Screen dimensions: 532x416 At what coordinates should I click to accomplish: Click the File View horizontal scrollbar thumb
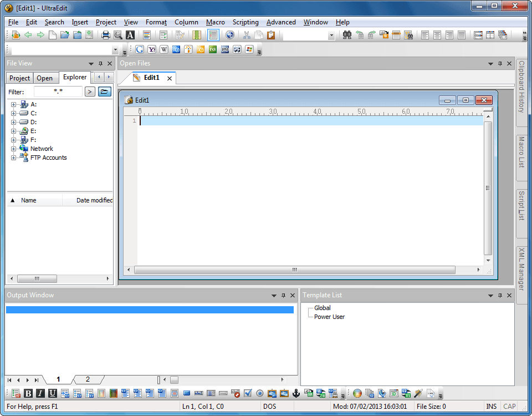37,278
